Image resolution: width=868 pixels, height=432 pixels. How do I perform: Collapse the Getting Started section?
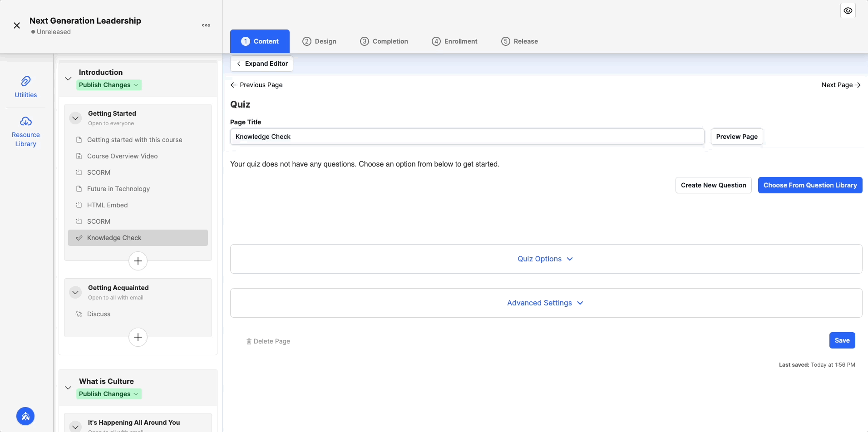(75, 118)
